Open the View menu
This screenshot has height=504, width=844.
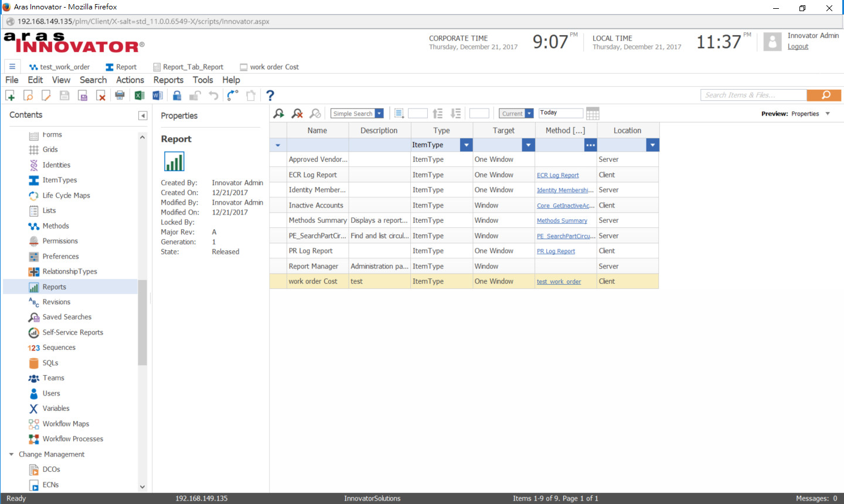61,80
